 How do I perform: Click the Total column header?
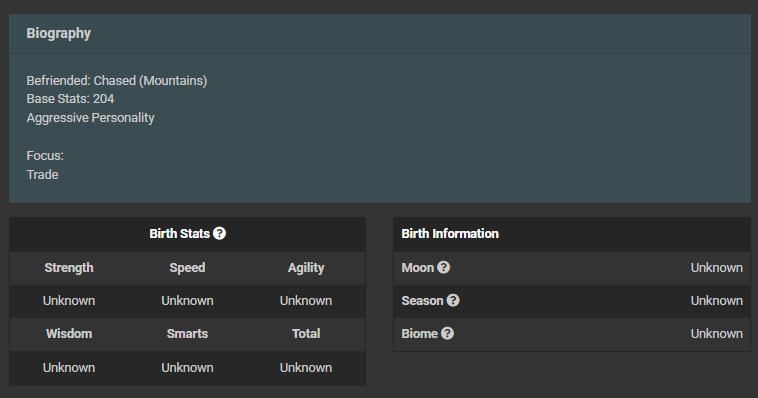pos(306,334)
